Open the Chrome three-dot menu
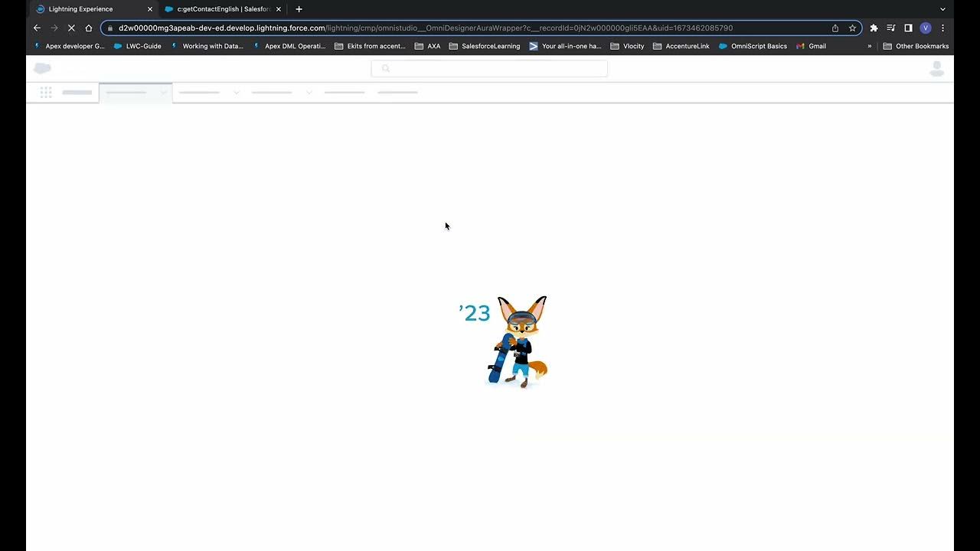This screenshot has height=551, width=980. (x=942, y=28)
